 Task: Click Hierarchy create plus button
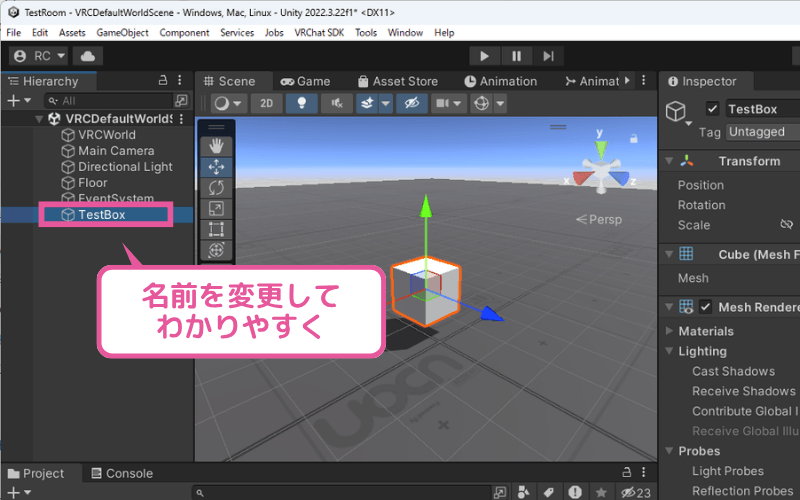(x=19, y=101)
